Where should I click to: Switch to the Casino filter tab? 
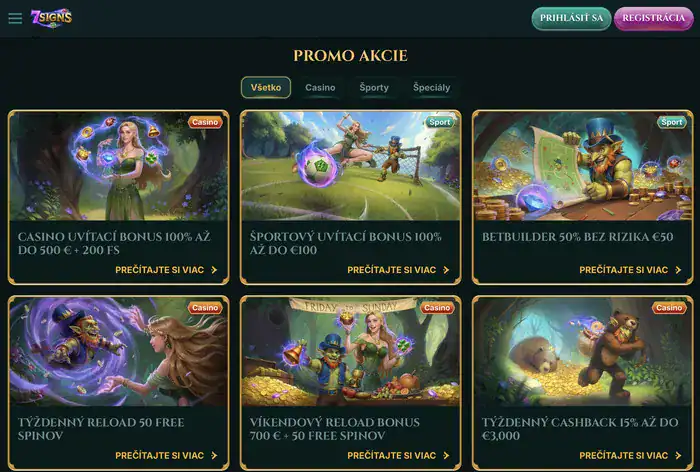coord(320,88)
